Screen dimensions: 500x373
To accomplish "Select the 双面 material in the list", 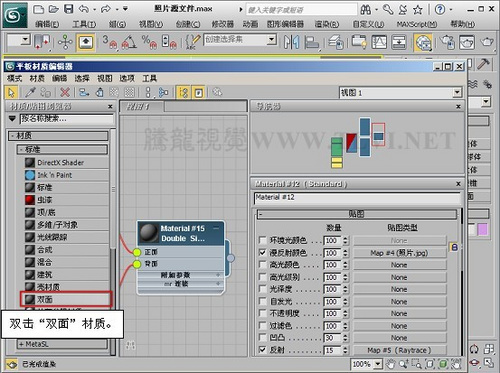I will pyautogui.click(x=66, y=299).
